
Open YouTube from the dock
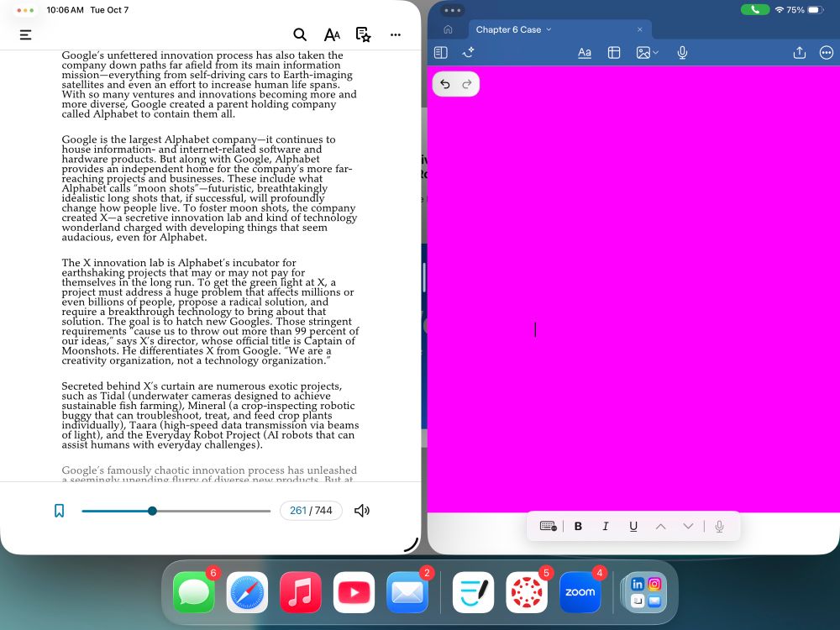tap(354, 592)
